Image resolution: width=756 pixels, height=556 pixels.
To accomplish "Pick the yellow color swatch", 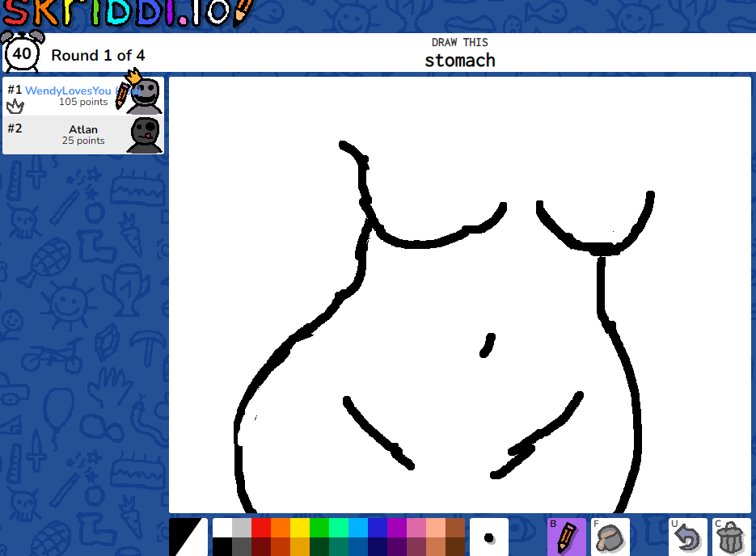I will point(300,528).
